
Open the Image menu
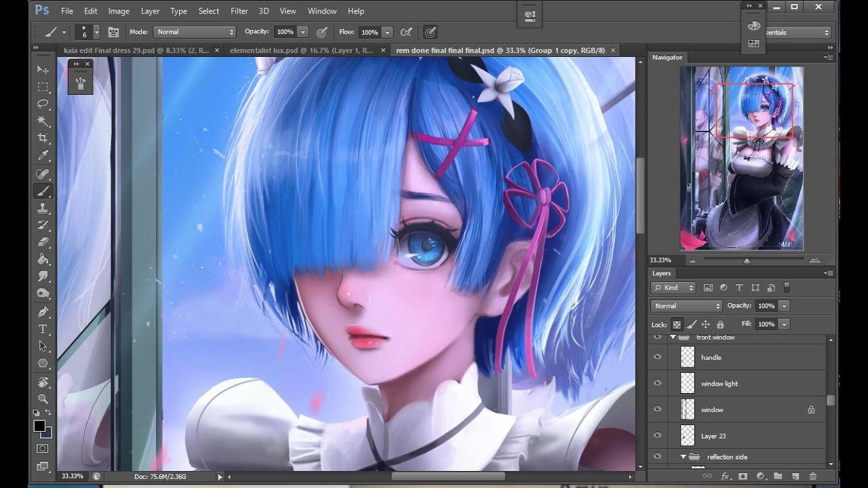pyautogui.click(x=119, y=11)
